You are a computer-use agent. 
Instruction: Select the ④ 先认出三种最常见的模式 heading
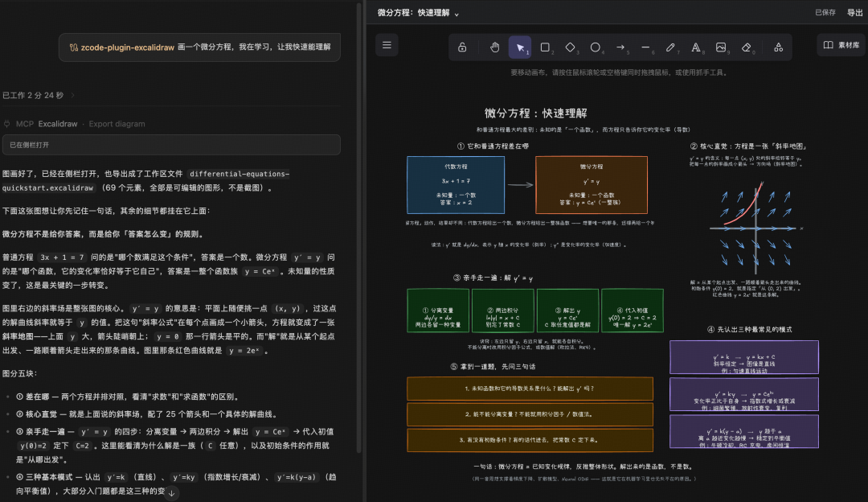(750, 330)
